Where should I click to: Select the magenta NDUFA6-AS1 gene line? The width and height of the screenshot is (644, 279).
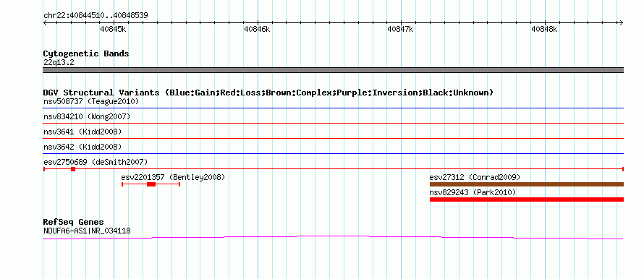(x=333, y=237)
